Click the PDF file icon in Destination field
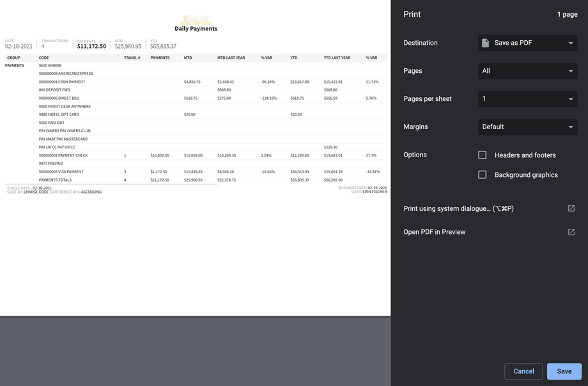 pyautogui.click(x=485, y=43)
